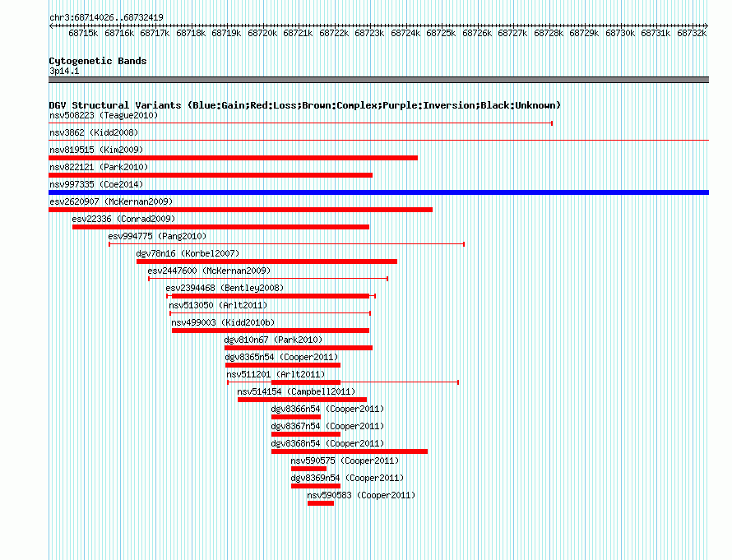The height and width of the screenshot is (560, 732).
Task: Click the dgv8369n54 red bar
Action: (316, 486)
